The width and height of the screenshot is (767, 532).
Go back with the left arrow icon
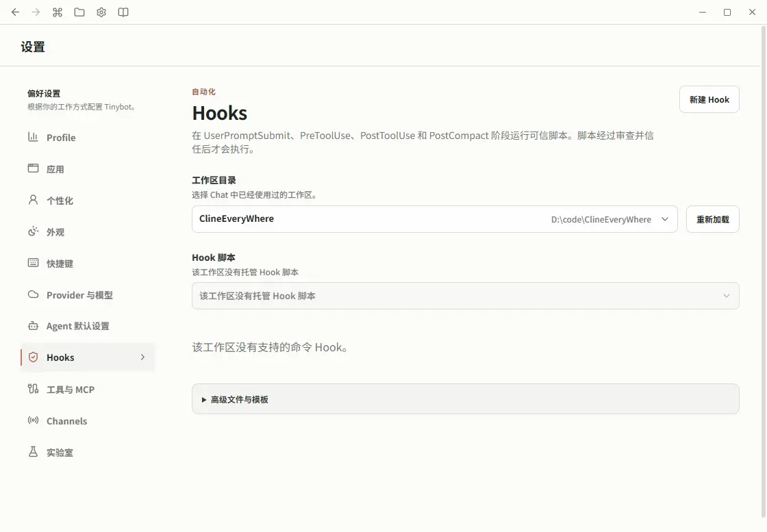(15, 12)
